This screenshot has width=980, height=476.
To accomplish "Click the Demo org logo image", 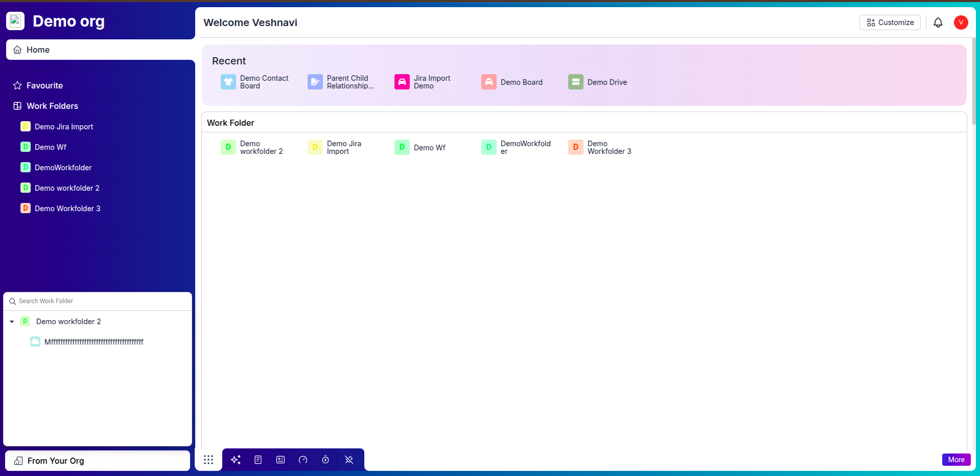I will pyautogui.click(x=15, y=21).
